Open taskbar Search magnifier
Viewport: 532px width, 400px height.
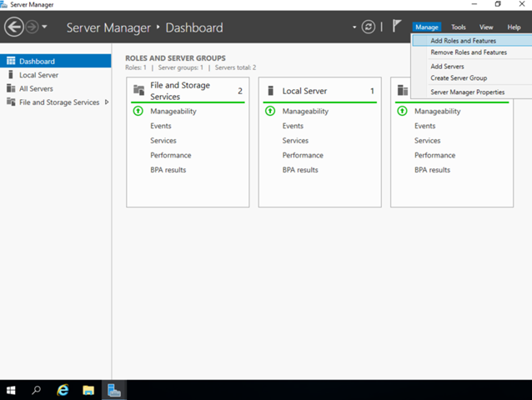pyautogui.click(x=36, y=390)
